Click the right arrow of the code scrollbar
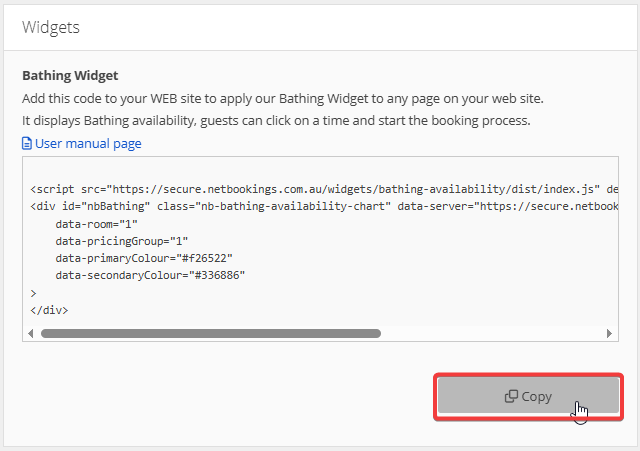 click(x=609, y=333)
